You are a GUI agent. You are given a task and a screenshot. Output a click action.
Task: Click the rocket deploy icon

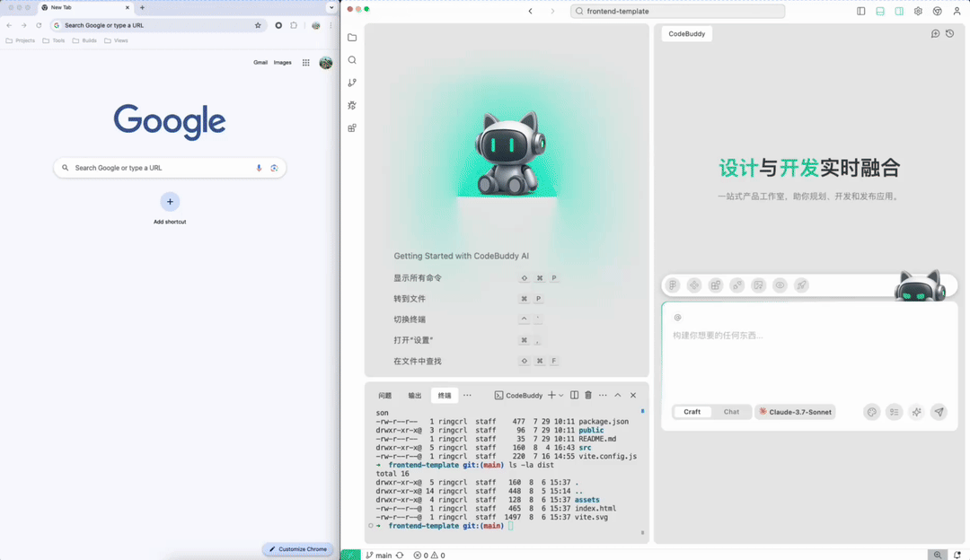[x=802, y=285]
